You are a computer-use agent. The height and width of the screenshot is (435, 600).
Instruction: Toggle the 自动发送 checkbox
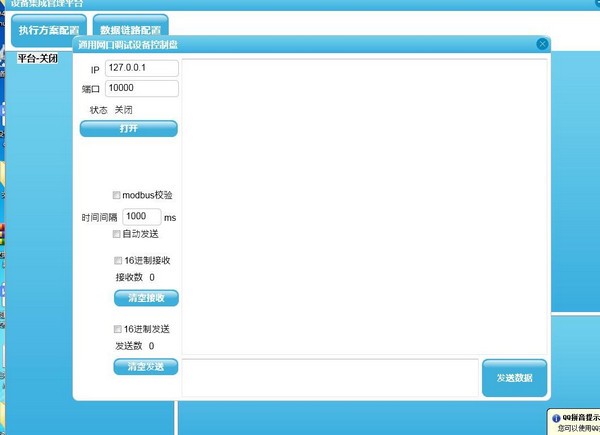117,234
